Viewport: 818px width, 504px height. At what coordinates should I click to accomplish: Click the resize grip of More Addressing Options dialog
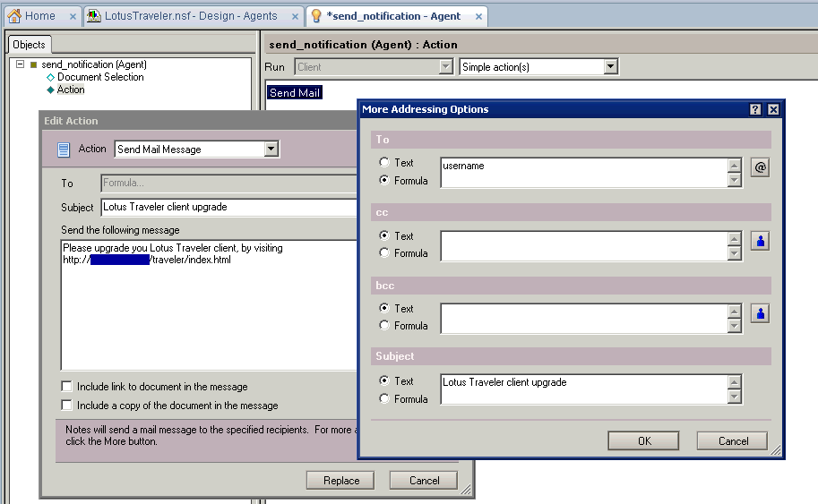(776, 450)
